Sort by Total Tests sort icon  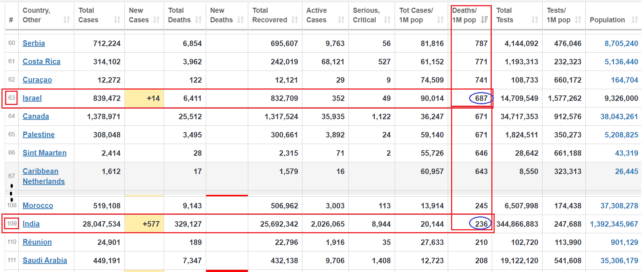coord(535,20)
